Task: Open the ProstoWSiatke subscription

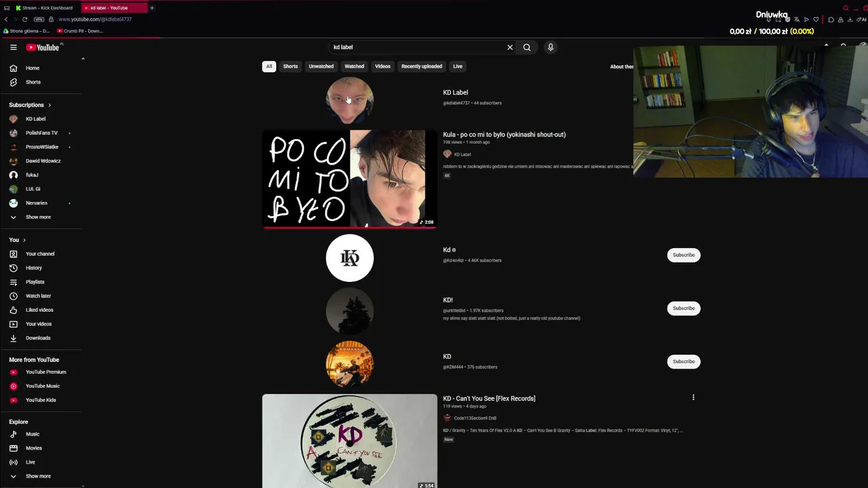Action: click(41, 146)
